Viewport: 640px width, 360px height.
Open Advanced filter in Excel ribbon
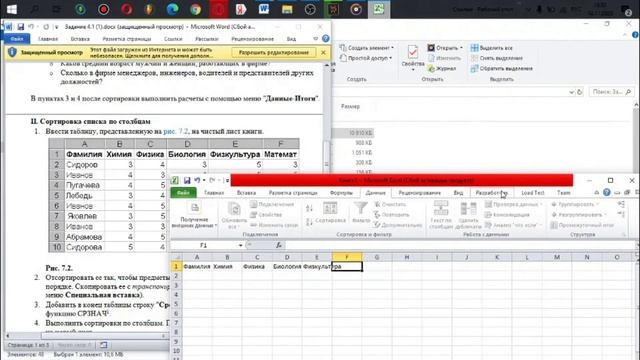tap(398, 225)
